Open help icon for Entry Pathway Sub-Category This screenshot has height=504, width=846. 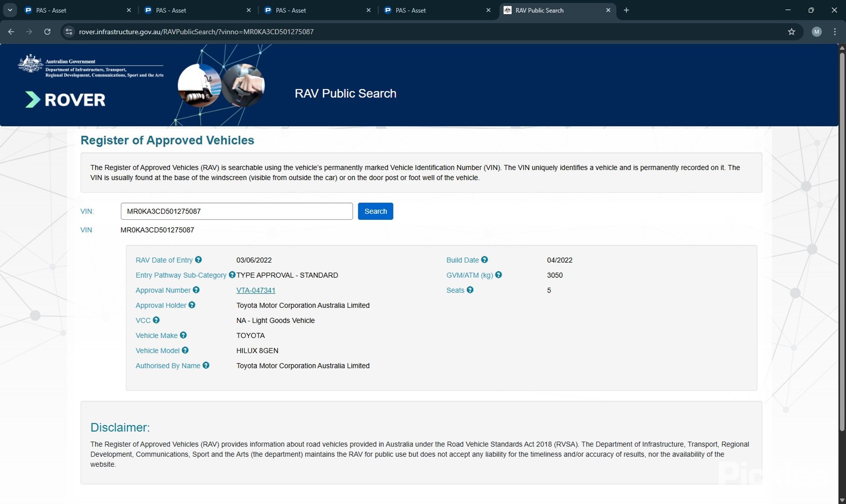point(232,275)
